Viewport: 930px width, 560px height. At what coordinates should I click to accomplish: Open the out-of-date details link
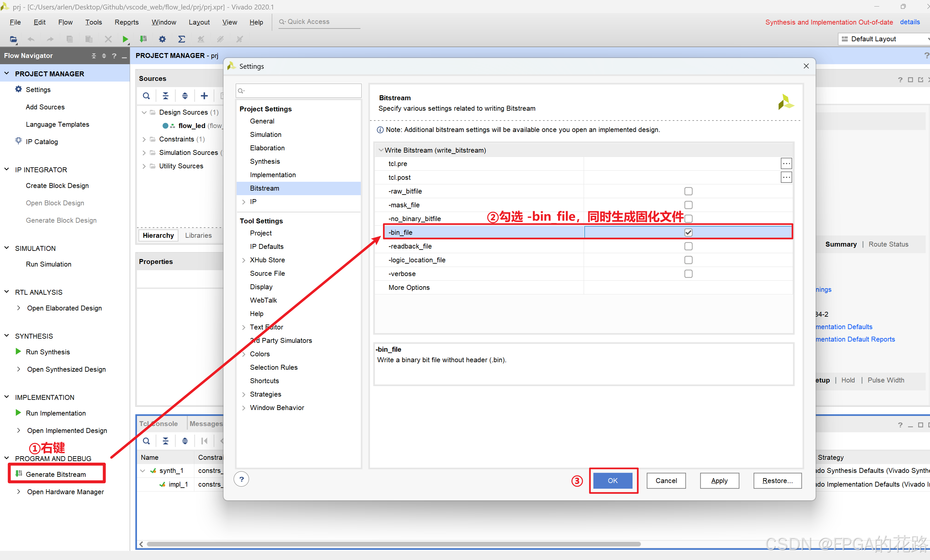pos(910,22)
